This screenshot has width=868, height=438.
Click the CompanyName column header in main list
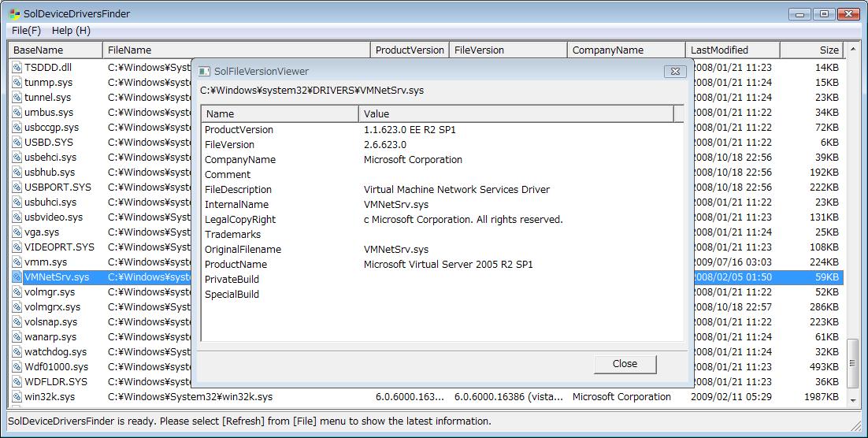click(626, 50)
